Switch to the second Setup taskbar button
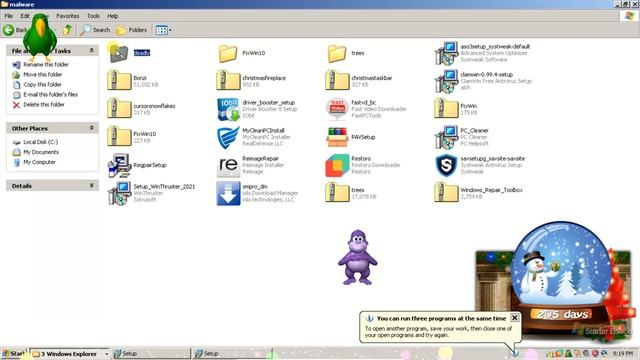The height and width of the screenshot is (360, 640). pyautogui.click(x=232, y=353)
